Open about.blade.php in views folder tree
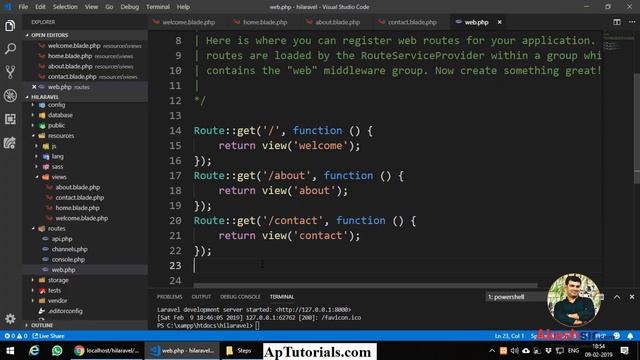Screen dimensions: 640x360 (78, 187)
